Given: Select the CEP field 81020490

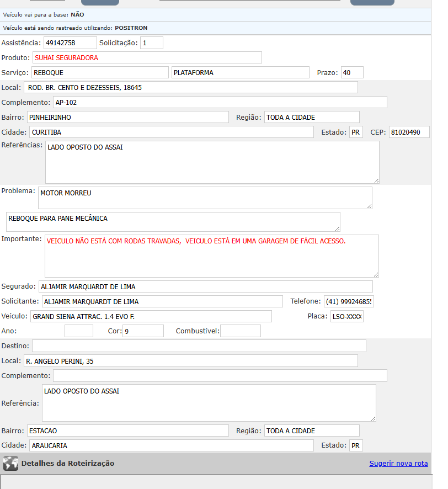Looking at the screenshot, I should [409, 132].
